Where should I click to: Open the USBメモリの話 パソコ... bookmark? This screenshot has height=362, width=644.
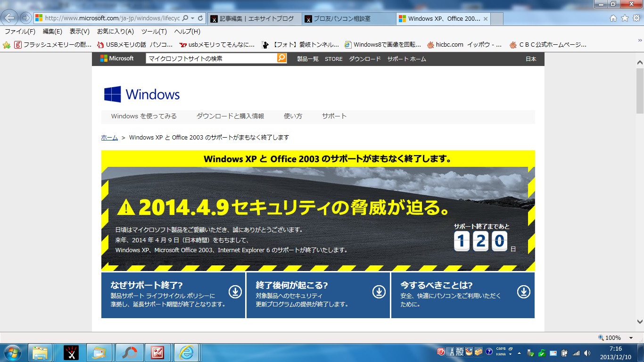[135, 45]
